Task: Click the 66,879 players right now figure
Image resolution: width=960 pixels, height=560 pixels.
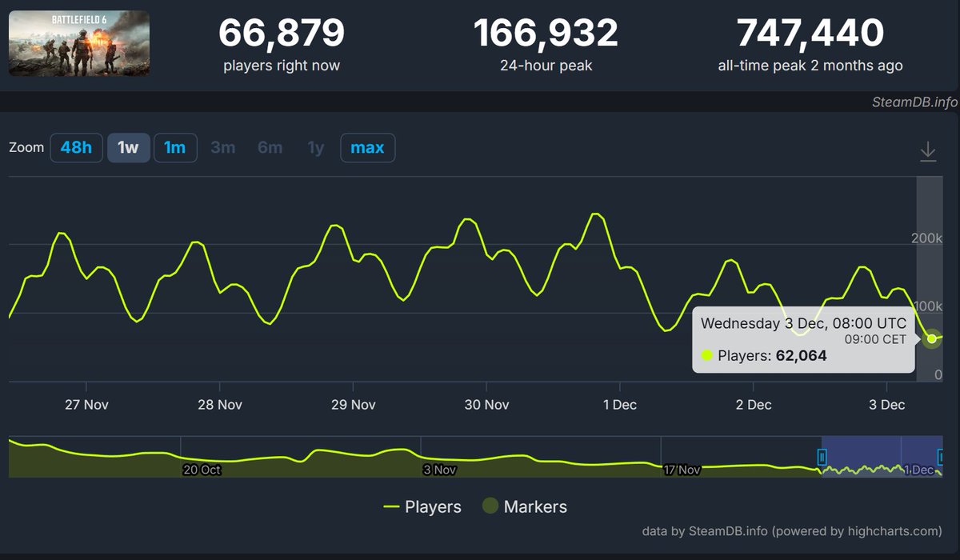Action: coord(282,34)
